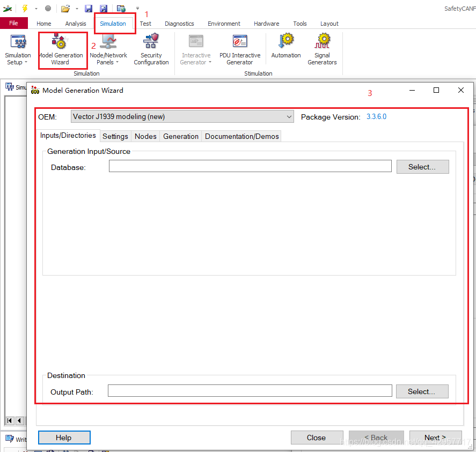Click the Simulation Setup window tab icon
This screenshot has width=476, height=452.
10,87
